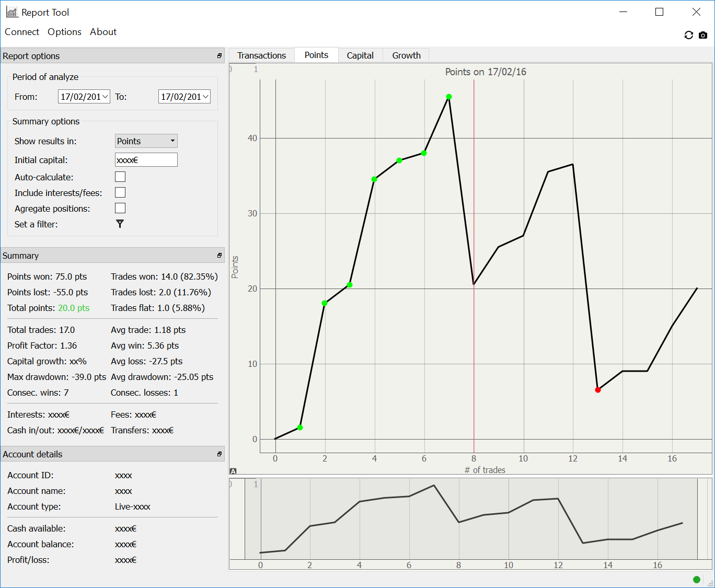The image size is (715, 588).
Task: Click Trades won: 14.0 (82.35%) text
Action: (164, 276)
